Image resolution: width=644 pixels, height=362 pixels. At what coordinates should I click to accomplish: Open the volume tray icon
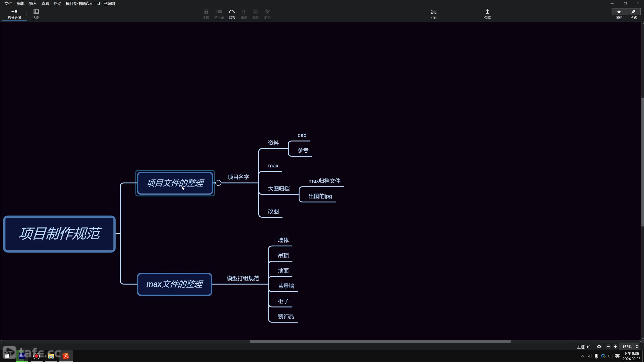pyautogui.click(x=610, y=356)
